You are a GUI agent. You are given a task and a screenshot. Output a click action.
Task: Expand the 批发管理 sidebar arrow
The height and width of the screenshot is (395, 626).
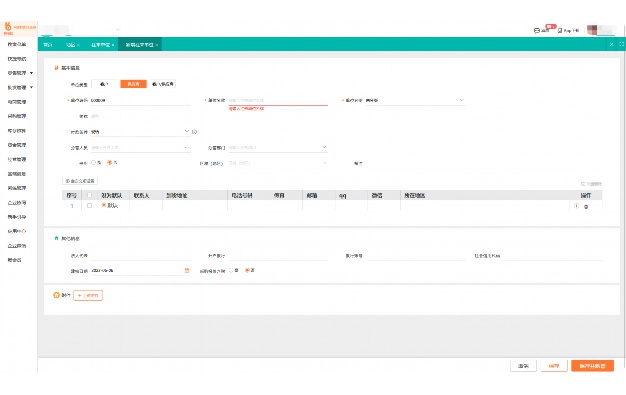[x=32, y=87]
